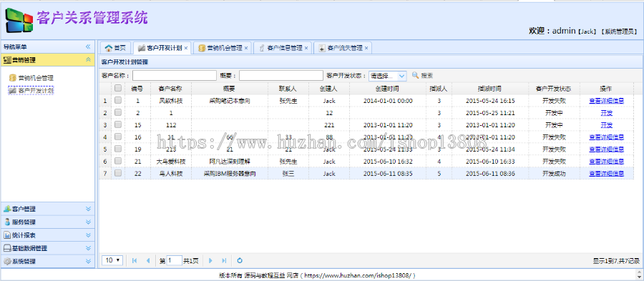Click the 统计报表 chart icon
Screen dimensions: 644x281
(7, 235)
